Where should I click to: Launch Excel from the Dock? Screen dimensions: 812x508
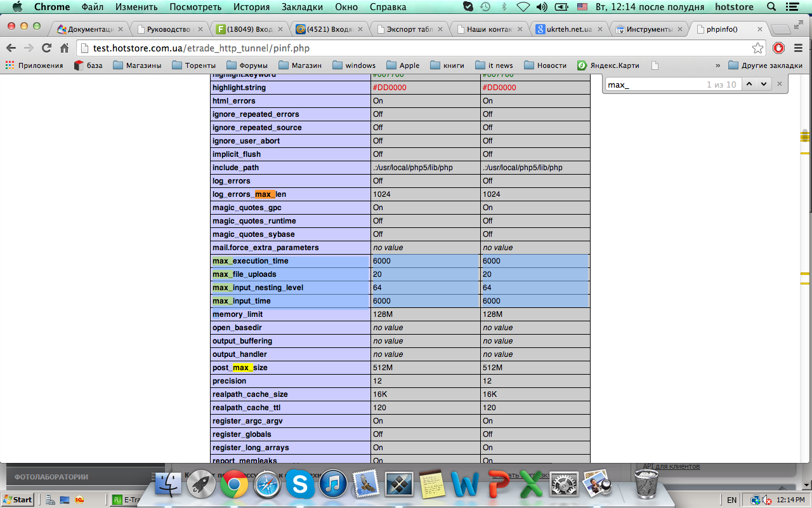[x=531, y=485]
